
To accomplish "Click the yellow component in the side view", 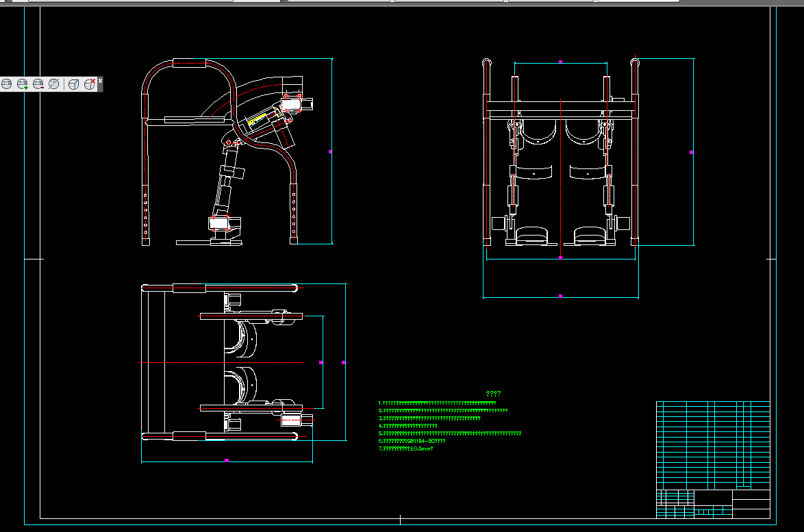I will pyautogui.click(x=257, y=120).
